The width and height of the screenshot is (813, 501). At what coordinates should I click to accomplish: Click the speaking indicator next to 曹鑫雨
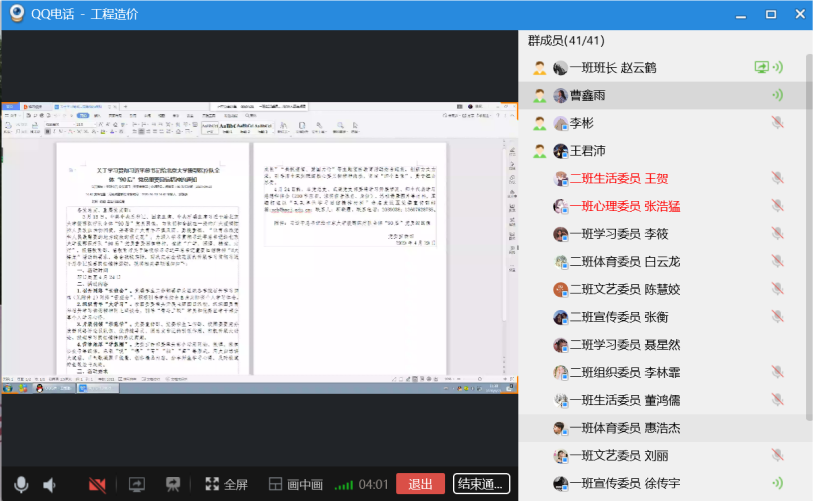pyautogui.click(x=777, y=95)
